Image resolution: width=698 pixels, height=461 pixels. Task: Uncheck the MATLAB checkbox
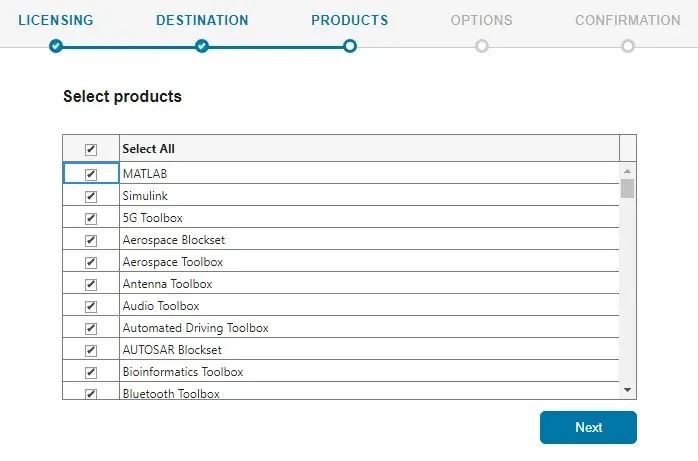pyautogui.click(x=91, y=174)
